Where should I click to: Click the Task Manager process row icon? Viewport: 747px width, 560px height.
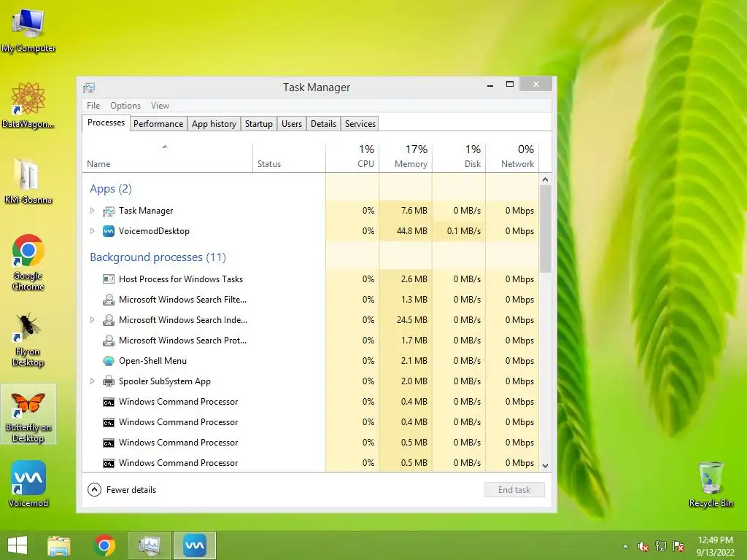109,211
